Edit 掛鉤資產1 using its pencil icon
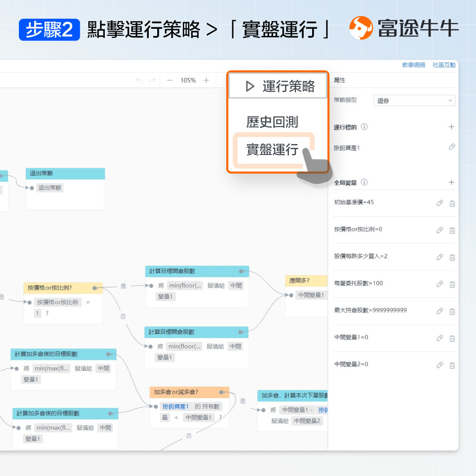The width and height of the screenshot is (476, 476). pyautogui.click(x=452, y=146)
